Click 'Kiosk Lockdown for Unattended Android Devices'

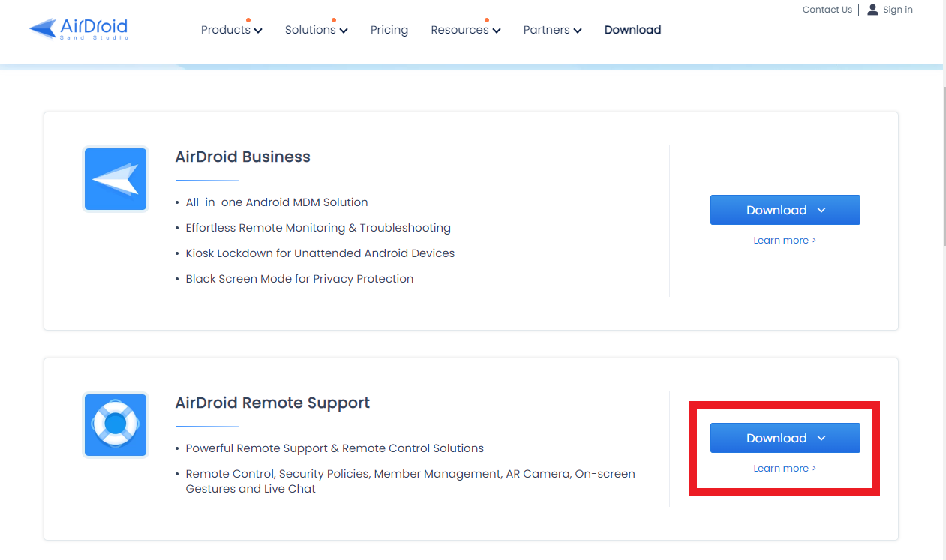coord(320,253)
